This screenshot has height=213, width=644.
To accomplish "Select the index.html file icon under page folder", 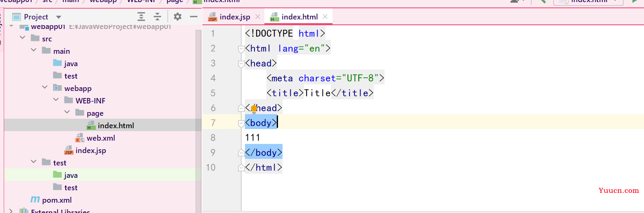I will coord(91,125).
